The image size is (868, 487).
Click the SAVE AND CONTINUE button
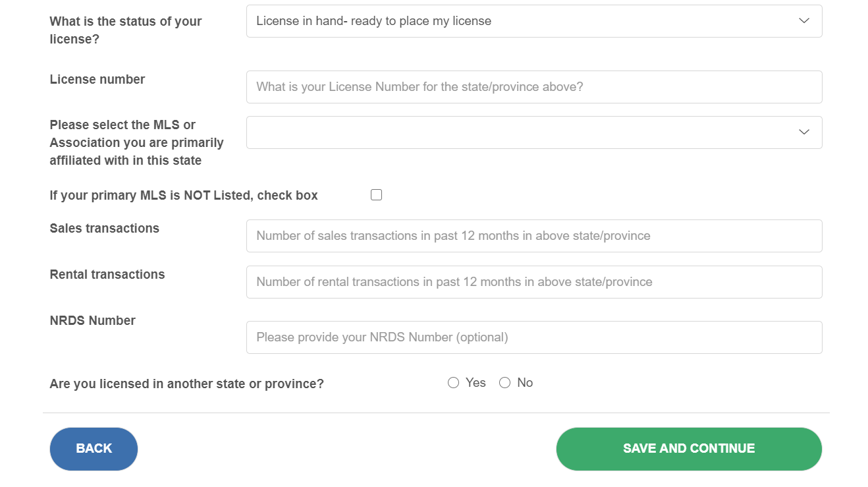(688, 449)
